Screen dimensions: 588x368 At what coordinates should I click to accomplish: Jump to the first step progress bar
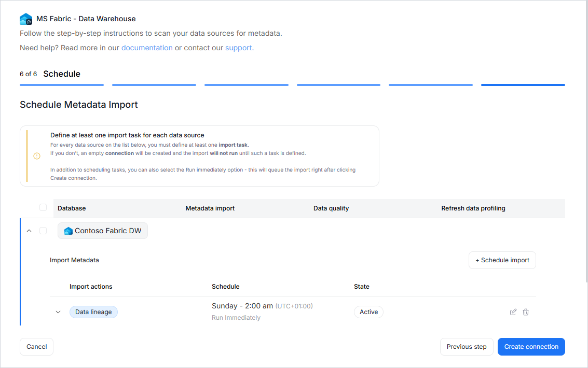62,85
